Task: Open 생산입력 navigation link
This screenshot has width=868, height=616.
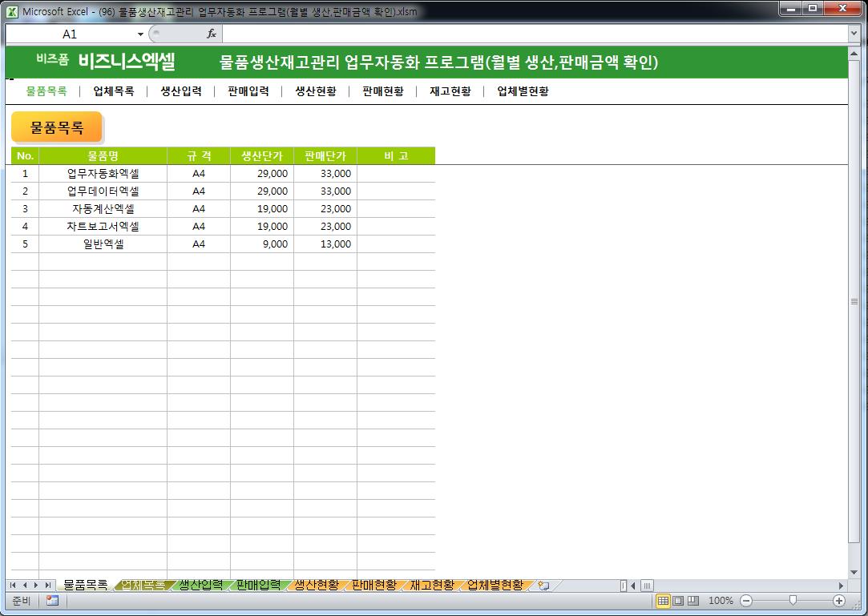Action: [x=181, y=91]
